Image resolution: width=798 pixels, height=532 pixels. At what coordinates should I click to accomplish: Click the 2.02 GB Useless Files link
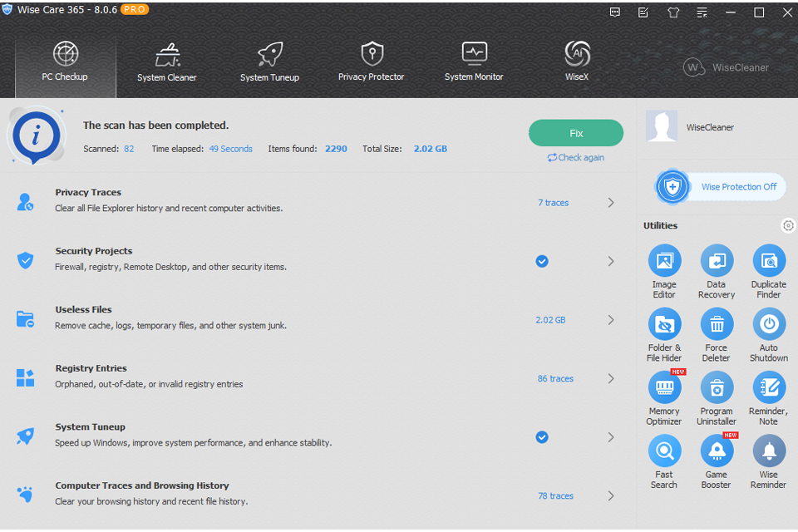[550, 320]
